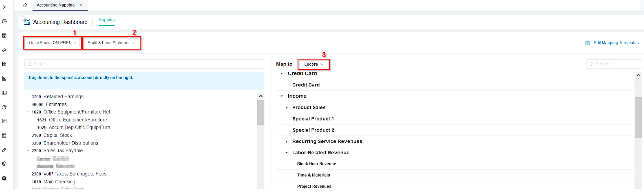Click the people icon in sidebar
The height and width of the screenshot is (192, 644).
click(4, 50)
